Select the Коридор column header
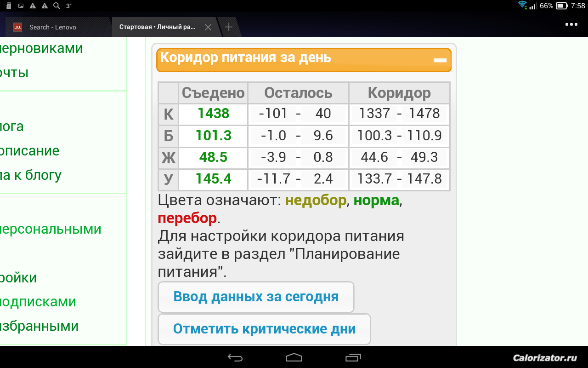This screenshot has height=368, width=588. click(x=399, y=93)
